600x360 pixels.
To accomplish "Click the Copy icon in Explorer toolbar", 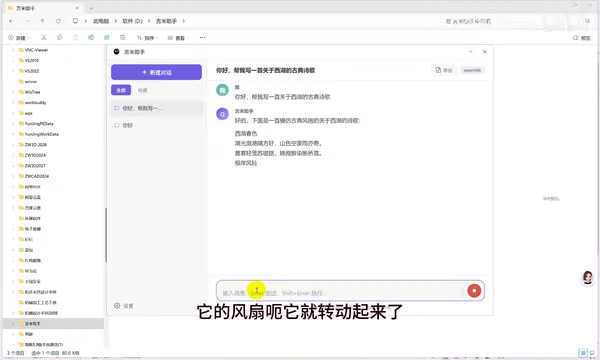I will click(x=59, y=37).
